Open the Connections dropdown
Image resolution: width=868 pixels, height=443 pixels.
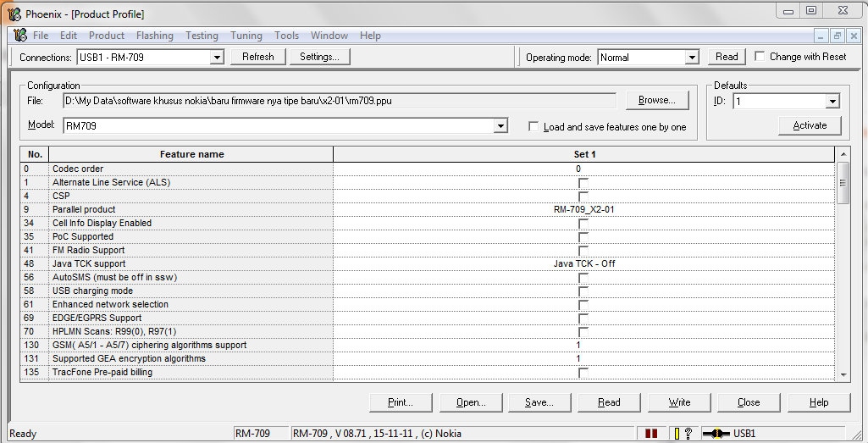pos(217,58)
